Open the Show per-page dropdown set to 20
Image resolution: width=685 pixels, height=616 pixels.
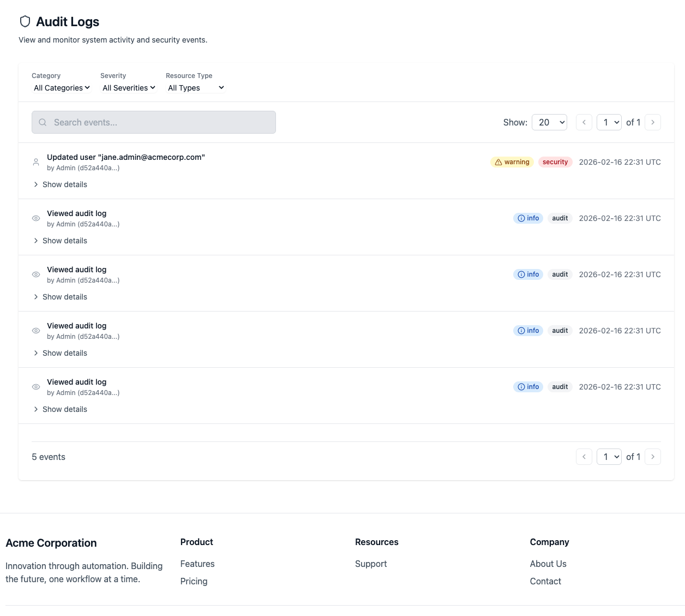(x=549, y=122)
